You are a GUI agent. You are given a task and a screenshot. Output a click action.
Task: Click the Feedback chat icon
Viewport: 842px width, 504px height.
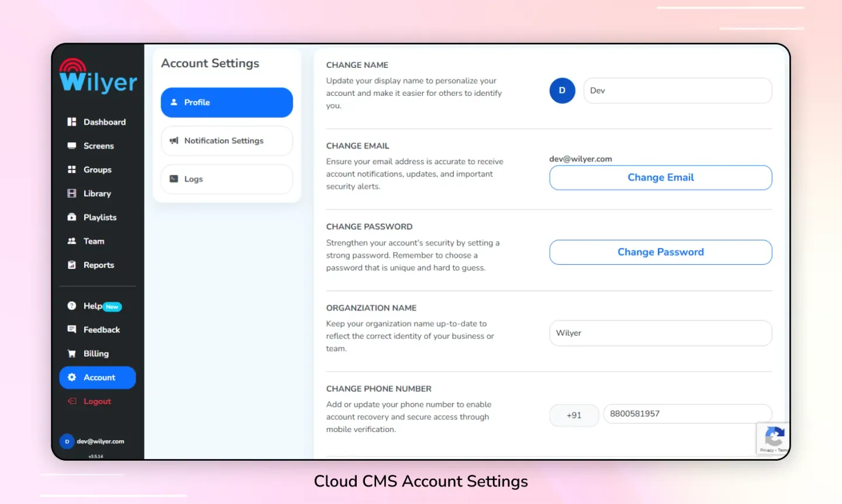(x=72, y=329)
